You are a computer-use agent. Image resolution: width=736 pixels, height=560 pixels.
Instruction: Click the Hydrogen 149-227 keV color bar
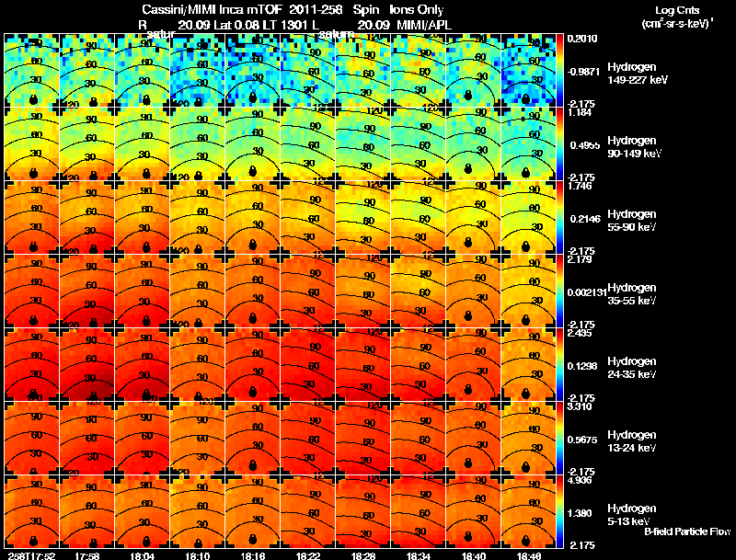point(560,71)
